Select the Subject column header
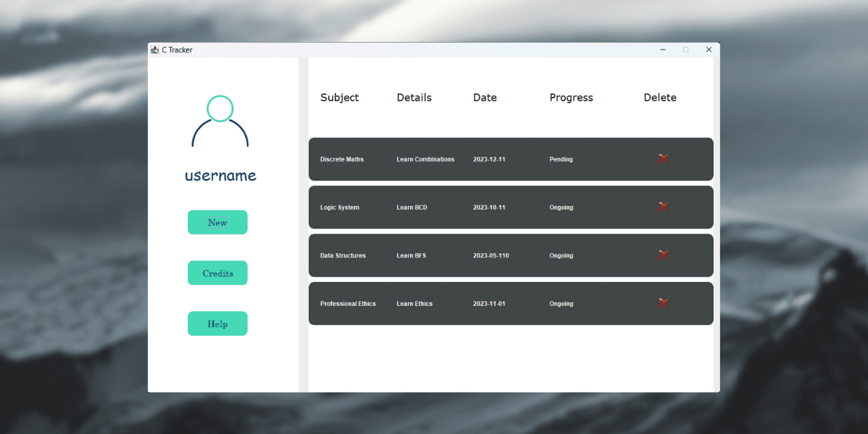This screenshot has height=434, width=868. point(339,98)
